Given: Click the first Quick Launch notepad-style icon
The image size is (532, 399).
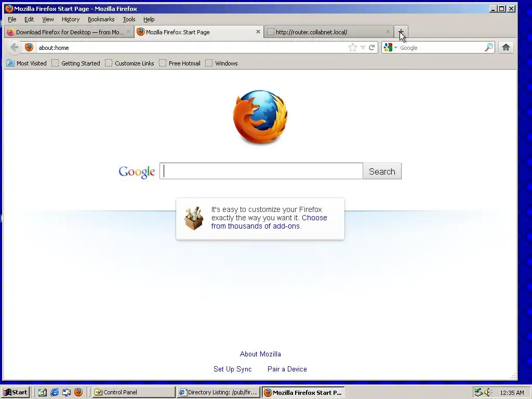Looking at the screenshot, I should (x=43, y=392).
